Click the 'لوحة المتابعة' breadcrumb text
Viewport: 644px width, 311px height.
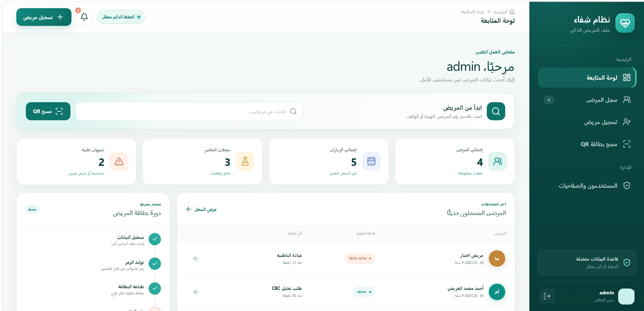point(473,12)
